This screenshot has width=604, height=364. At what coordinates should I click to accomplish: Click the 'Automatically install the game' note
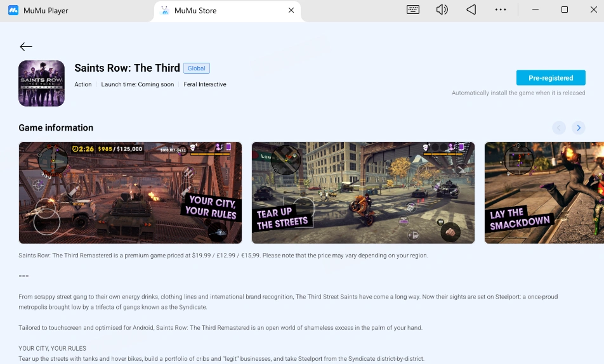(x=518, y=93)
